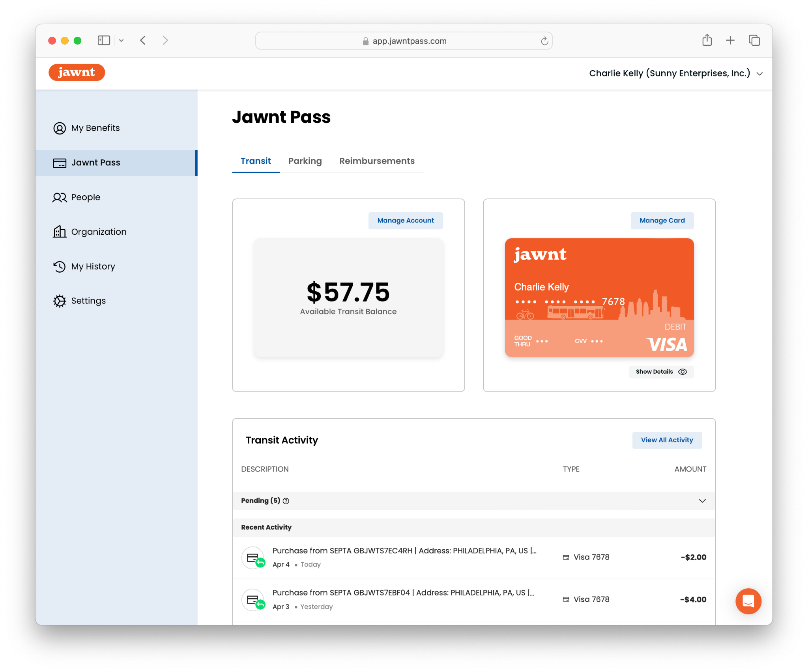Open the sidebar options dropdown arrow
This screenshot has width=808, height=672.
pyautogui.click(x=122, y=40)
